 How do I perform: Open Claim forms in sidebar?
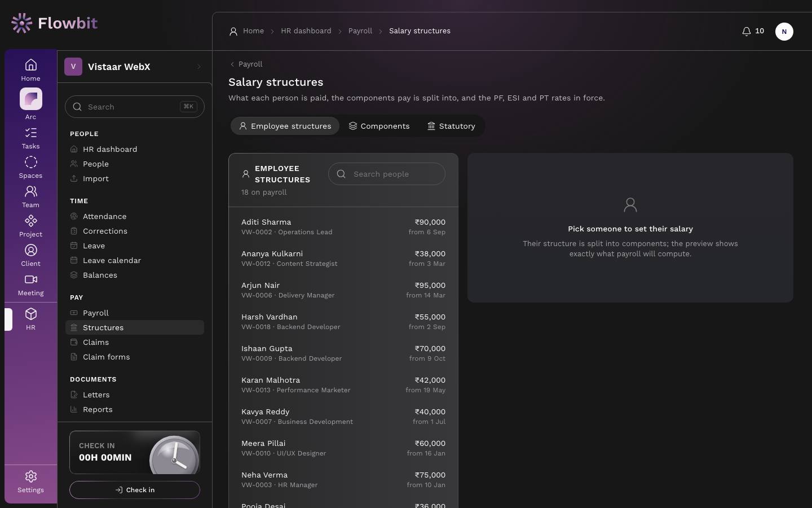(x=135, y=357)
